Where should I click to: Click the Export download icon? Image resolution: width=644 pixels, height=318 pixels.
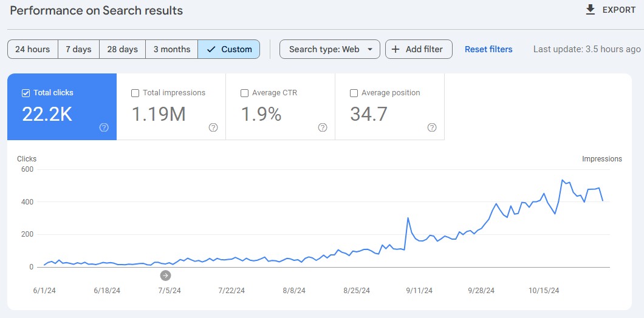pyautogui.click(x=590, y=10)
